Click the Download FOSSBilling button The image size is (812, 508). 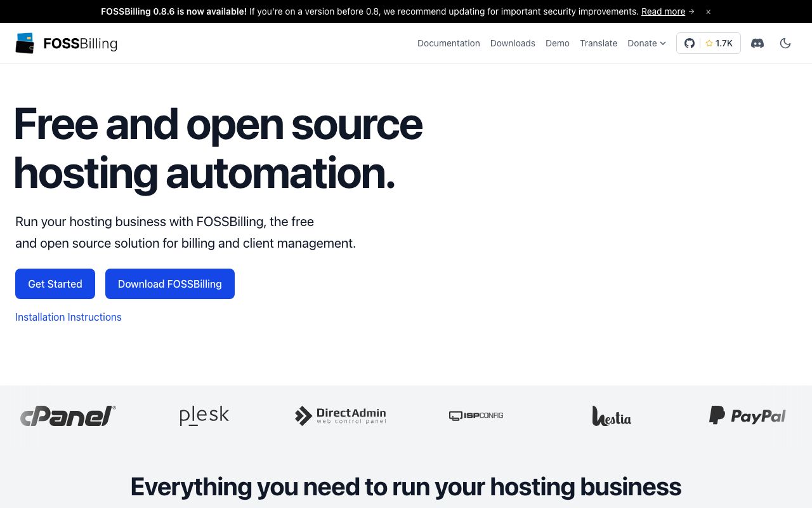click(x=170, y=284)
